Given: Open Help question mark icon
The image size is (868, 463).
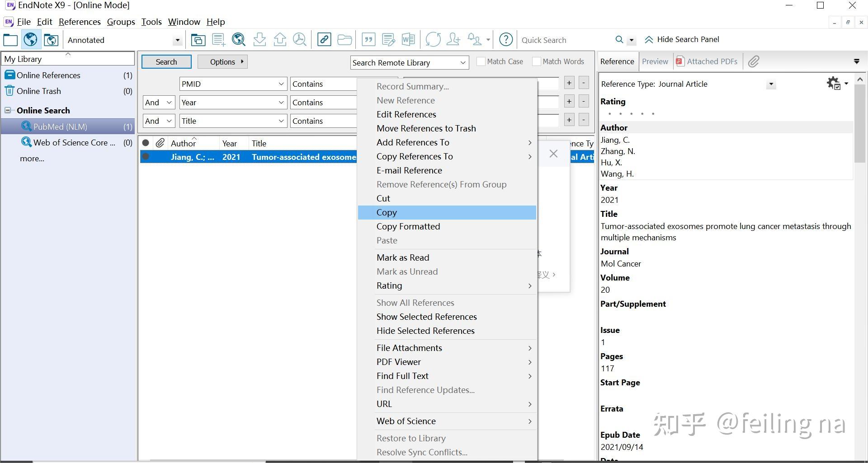Looking at the screenshot, I should pyautogui.click(x=506, y=40).
